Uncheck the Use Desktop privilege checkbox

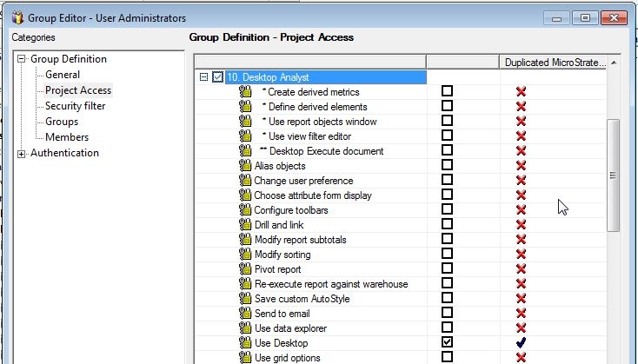[448, 343]
